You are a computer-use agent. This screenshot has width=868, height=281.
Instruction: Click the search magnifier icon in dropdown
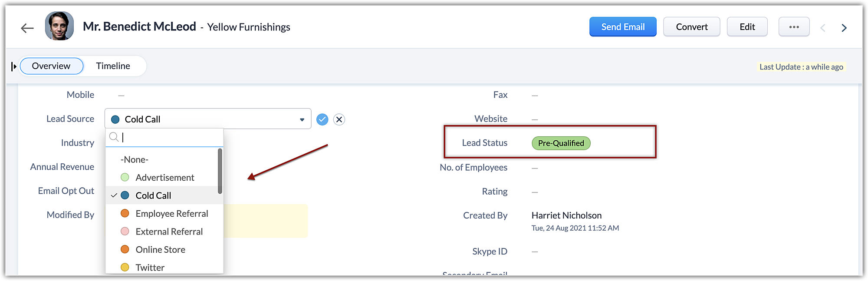pos(114,137)
